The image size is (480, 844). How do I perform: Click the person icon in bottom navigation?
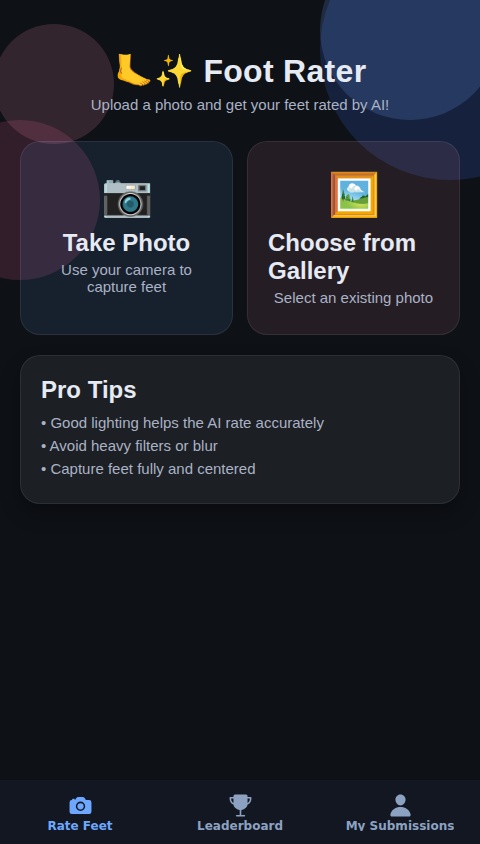400,805
